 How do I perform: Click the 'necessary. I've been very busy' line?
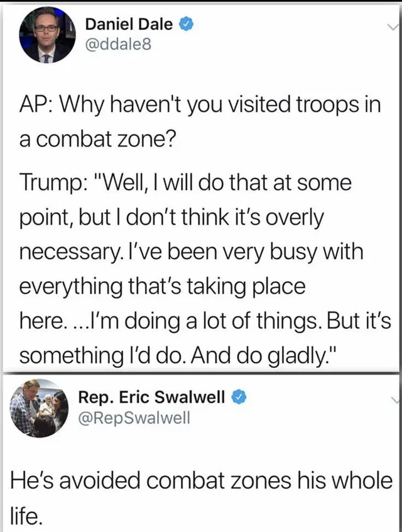pyautogui.click(x=191, y=253)
